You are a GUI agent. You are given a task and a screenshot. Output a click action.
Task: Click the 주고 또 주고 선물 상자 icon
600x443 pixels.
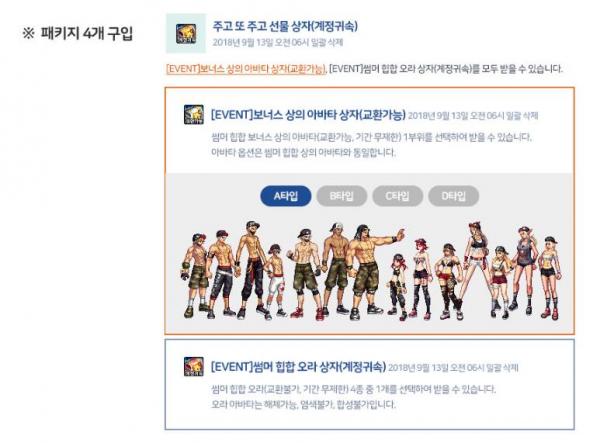pos(186,34)
